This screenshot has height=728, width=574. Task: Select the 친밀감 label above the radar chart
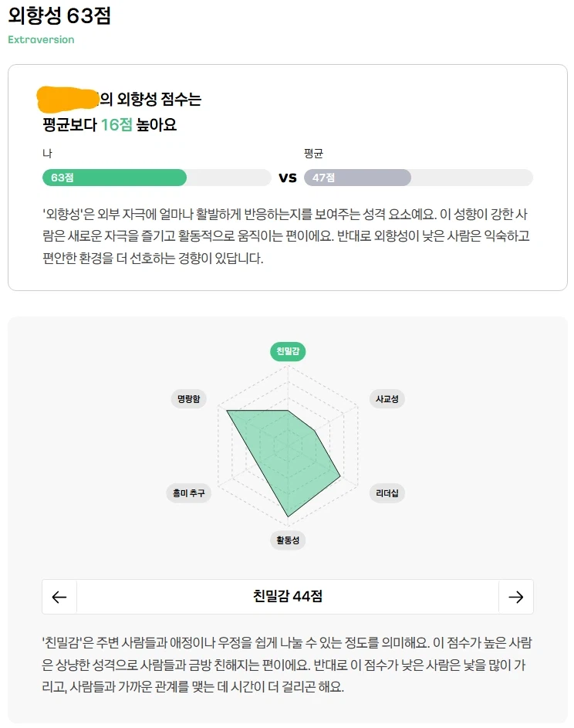click(x=287, y=351)
